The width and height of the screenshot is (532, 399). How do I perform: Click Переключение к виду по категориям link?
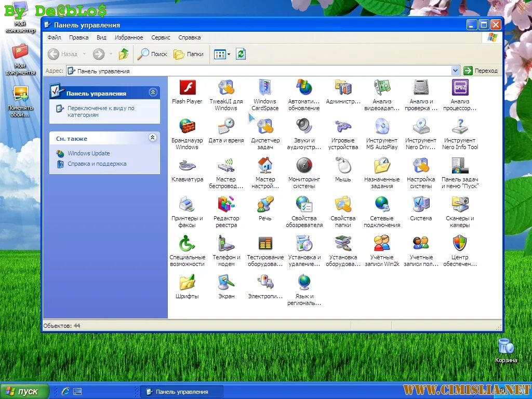coord(101,111)
